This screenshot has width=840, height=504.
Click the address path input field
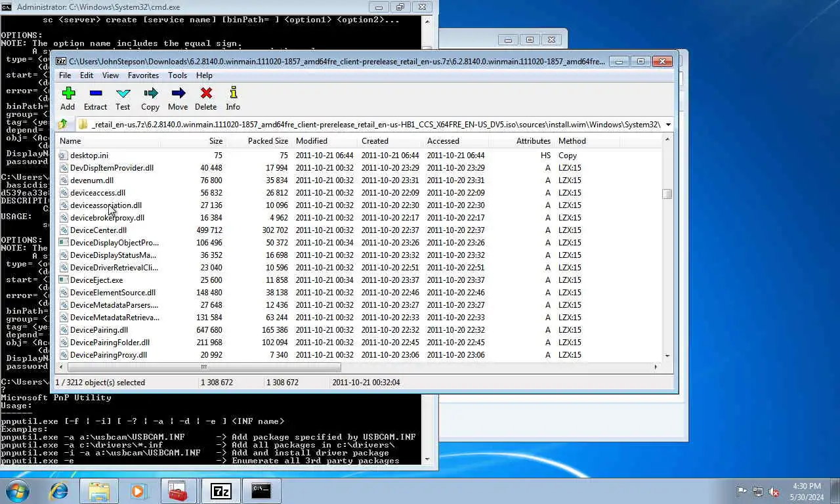[x=369, y=124]
